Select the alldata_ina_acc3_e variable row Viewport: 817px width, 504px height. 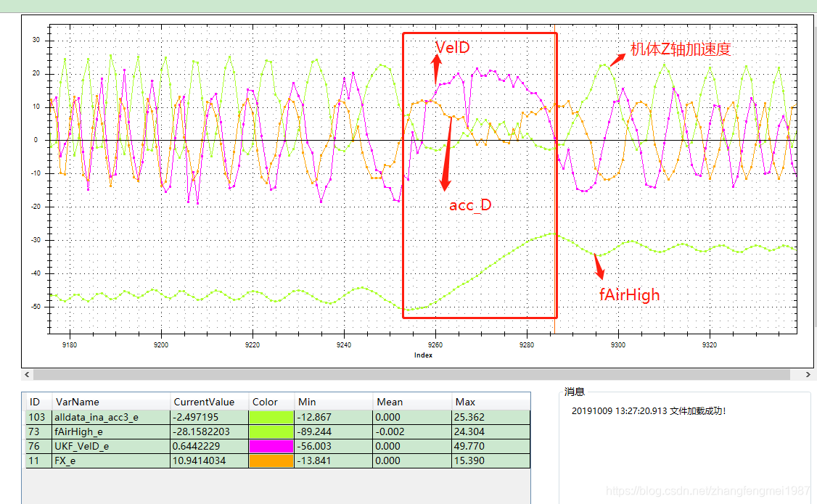tap(278, 417)
